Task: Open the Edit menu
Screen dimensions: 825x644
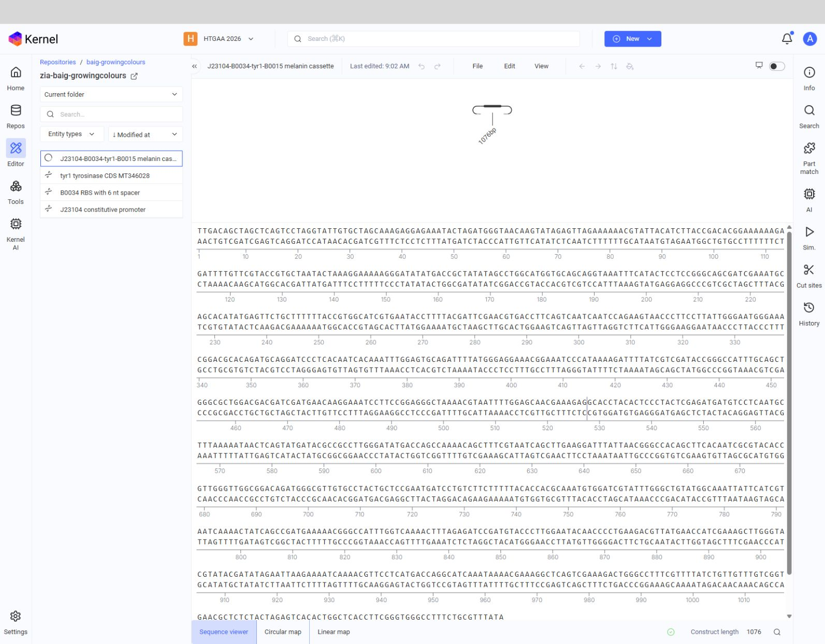Action: (510, 66)
